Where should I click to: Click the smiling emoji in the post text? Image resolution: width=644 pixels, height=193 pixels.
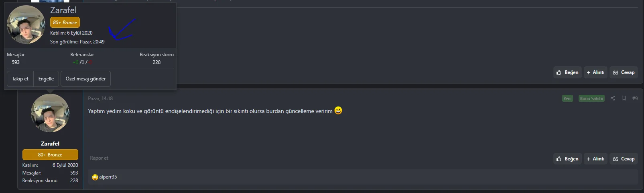[x=338, y=111]
